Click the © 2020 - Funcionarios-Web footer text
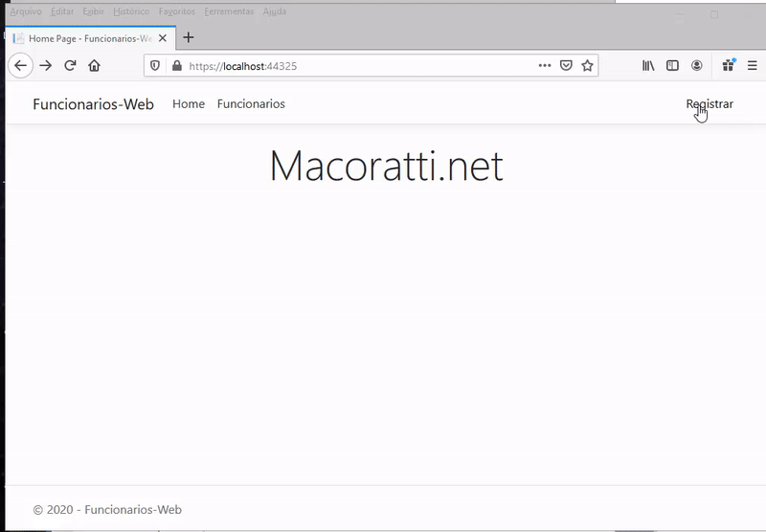The height and width of the screenshot is (532, 766). coord(107,510)
